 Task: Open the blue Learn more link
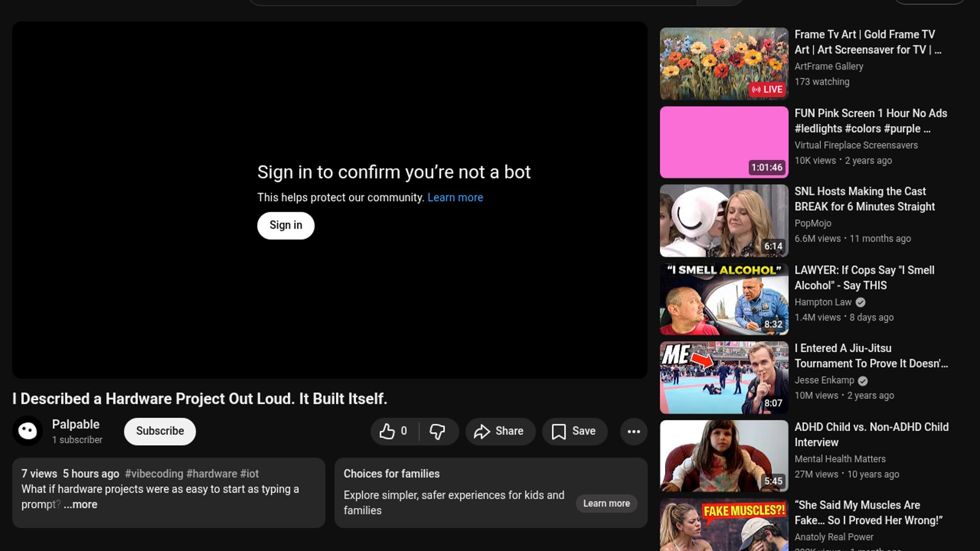pos(455,197)
